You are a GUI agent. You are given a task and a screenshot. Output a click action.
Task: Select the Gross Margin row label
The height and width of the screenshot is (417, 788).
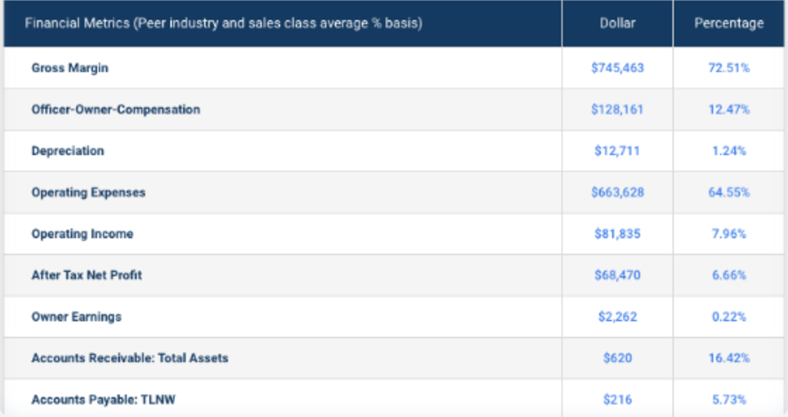[x=70, y=68]
